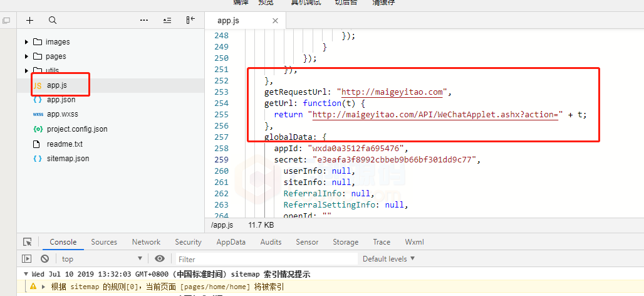The image size is (644, 296).
Task: Switch to the Storage tab
Action: click(345, 242)
